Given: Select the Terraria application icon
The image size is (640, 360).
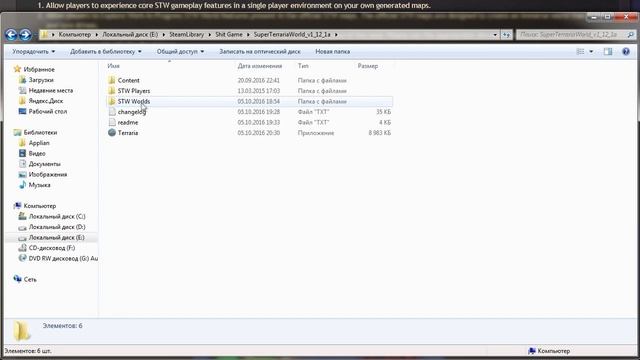Looking at the screenshot, I should pyautogui.click(x=112, y=133).
